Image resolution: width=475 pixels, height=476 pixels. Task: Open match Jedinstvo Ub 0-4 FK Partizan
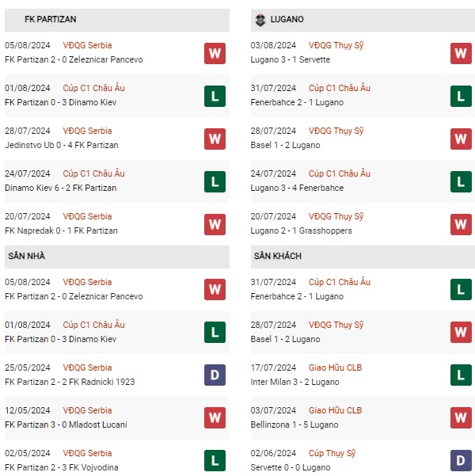62,145
